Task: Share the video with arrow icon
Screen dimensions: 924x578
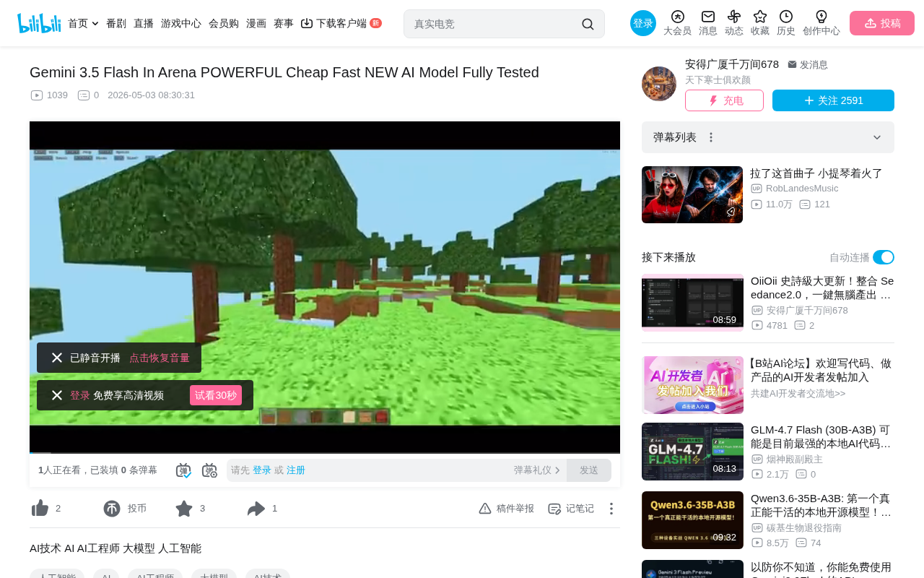Action: tap(256, 509)
